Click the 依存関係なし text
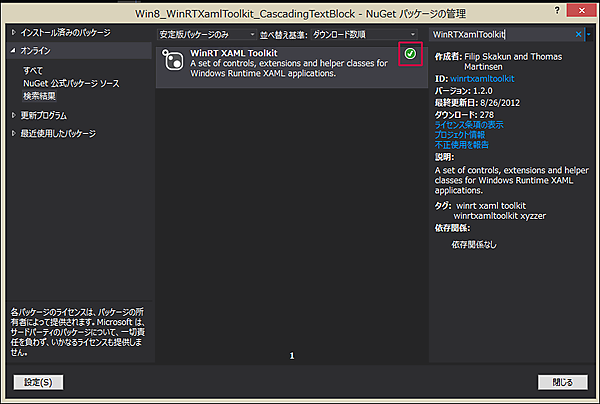The width and height of the screenshot is (600, 404). click(x=474, y=244)
